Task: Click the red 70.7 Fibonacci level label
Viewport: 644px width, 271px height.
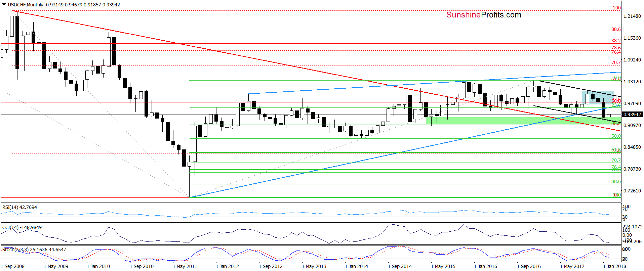Action: pyautogui.click(x=616, y=62)
